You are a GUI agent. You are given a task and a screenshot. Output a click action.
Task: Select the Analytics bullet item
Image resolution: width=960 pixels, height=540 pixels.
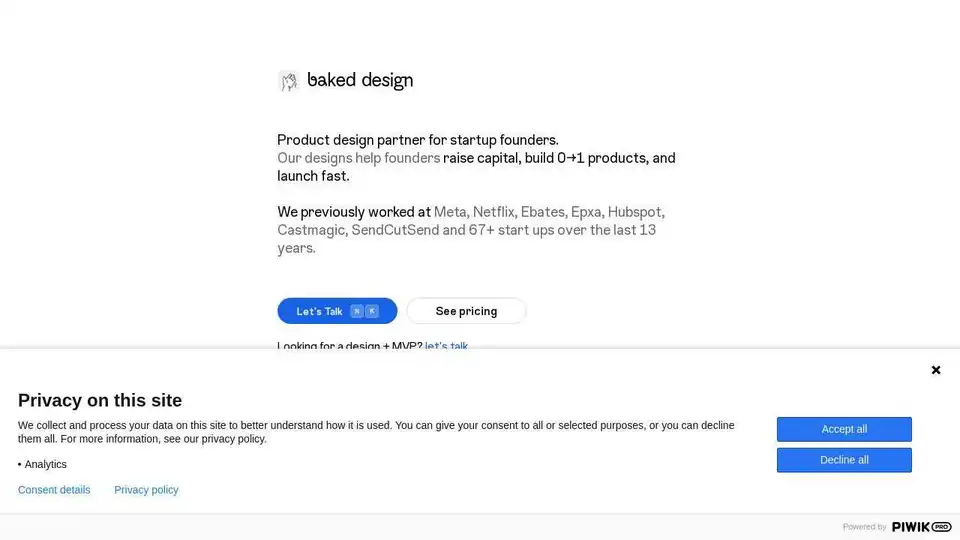pyautogui.click(x=42, y=464)
